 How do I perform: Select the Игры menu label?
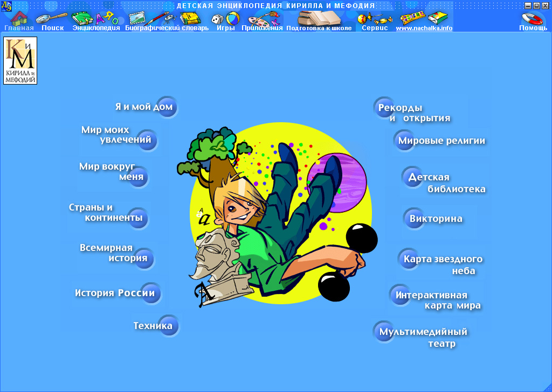click(x=226, y=28)
